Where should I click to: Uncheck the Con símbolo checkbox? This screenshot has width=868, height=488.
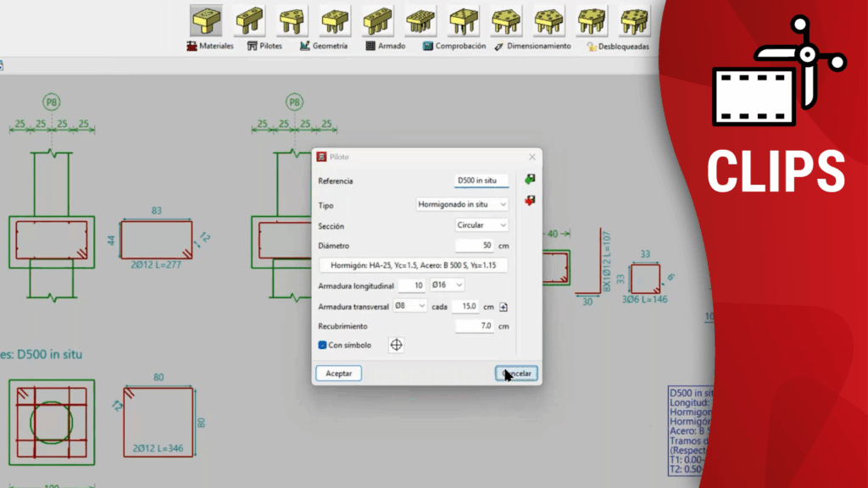pos(323,345)
